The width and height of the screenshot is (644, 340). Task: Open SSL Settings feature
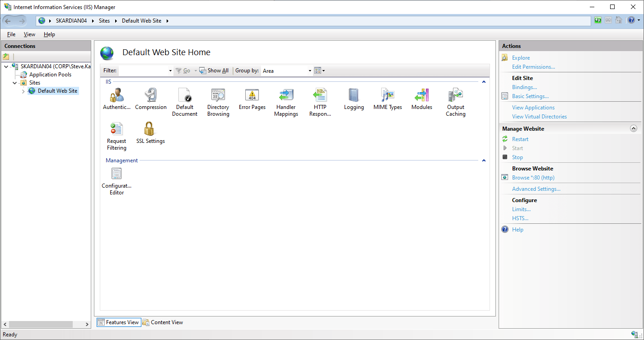[x=150, y=133]
